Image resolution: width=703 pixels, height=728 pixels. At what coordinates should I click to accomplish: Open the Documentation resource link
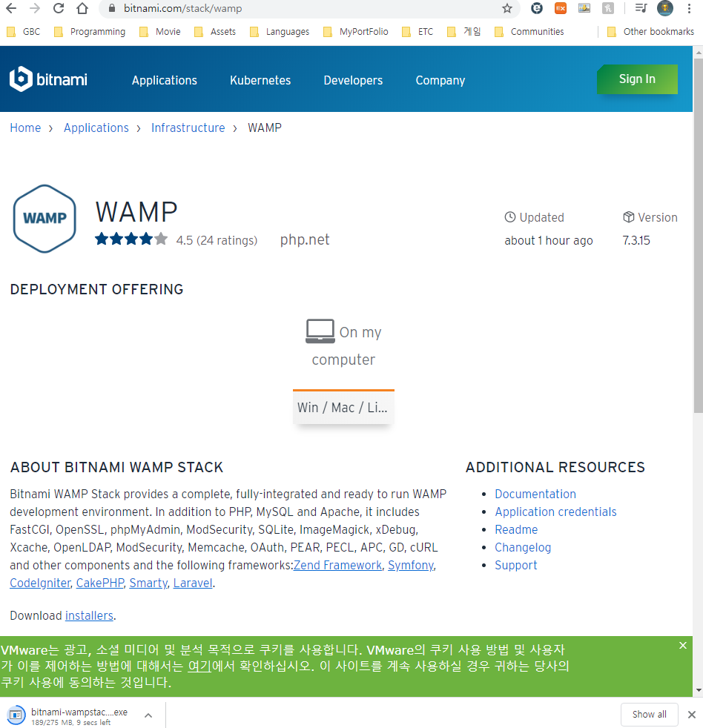tap(535, 494)
